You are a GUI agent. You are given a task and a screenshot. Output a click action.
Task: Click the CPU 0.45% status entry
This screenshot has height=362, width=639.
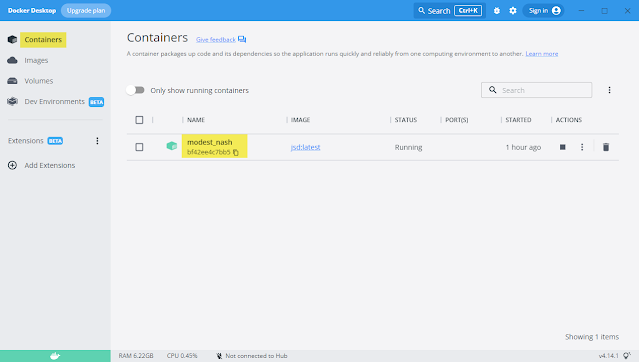pyautogui.click(x=182, y=356)
